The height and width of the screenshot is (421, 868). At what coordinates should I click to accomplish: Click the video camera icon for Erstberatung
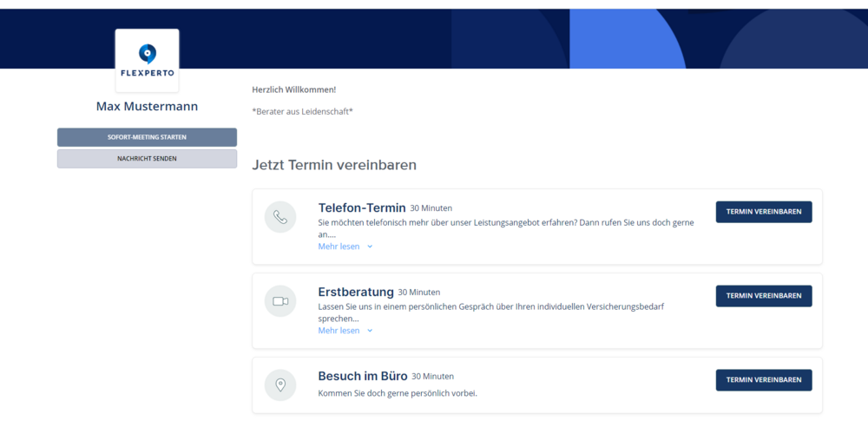point(280,301)
